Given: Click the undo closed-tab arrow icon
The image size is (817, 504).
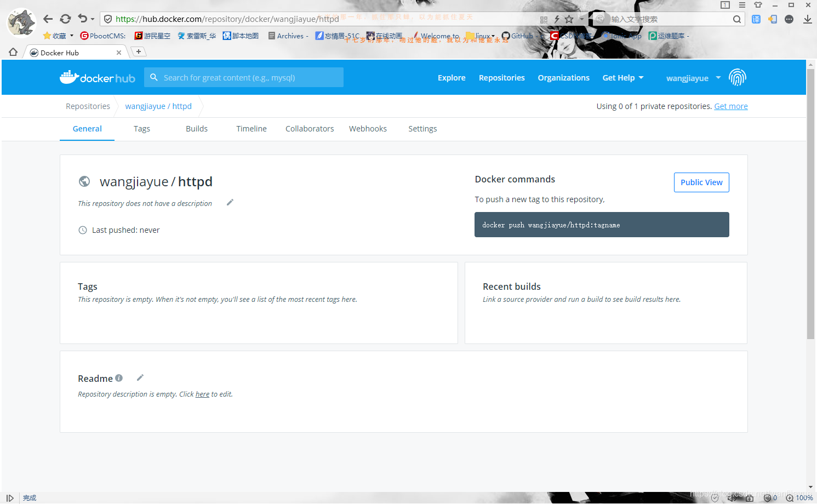Looking at the screenshot, I should click(83, 19).
